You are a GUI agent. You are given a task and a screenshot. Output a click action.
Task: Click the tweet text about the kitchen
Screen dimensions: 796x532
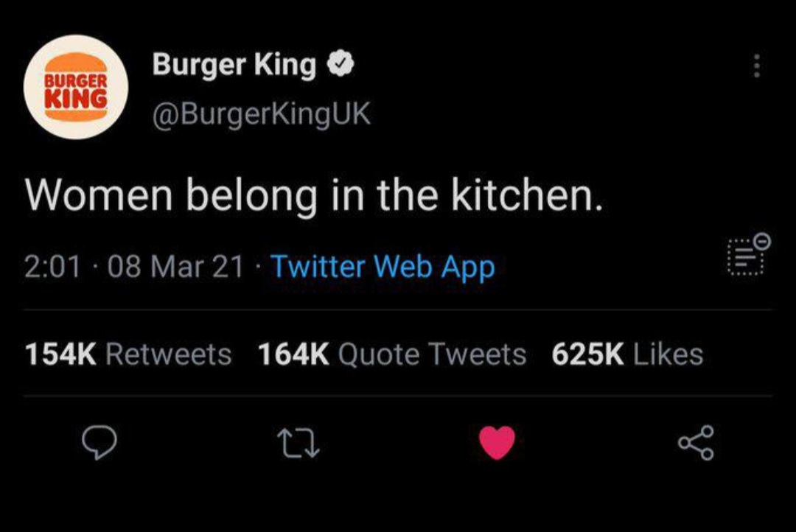[x=313, y=195]
